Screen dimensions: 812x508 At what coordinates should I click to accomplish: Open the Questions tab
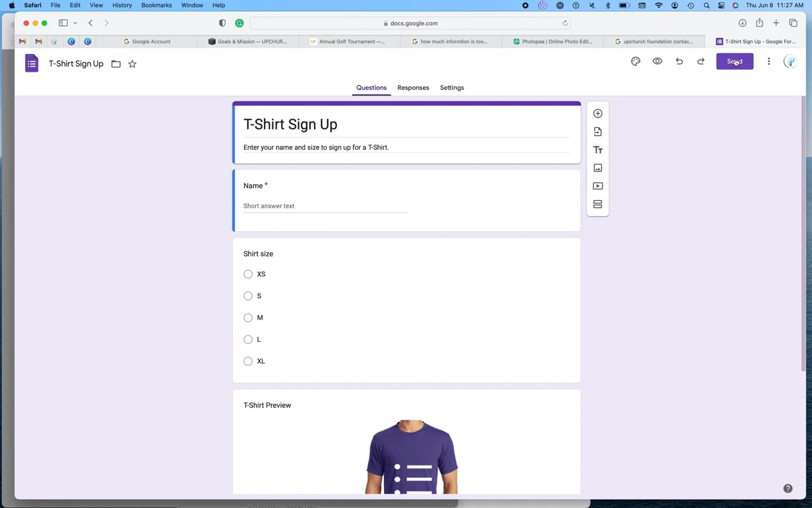click(x=371, y=88)
